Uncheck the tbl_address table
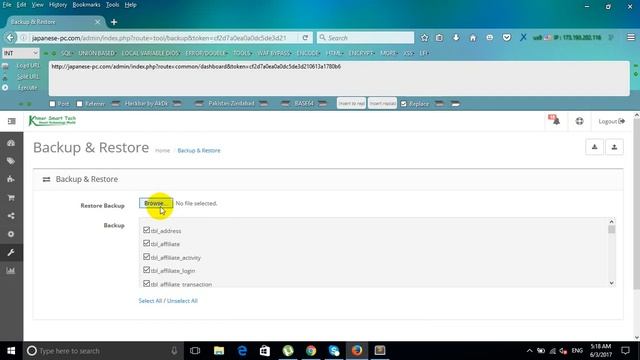This screenshot has height=360, width=640. (147, 230)
